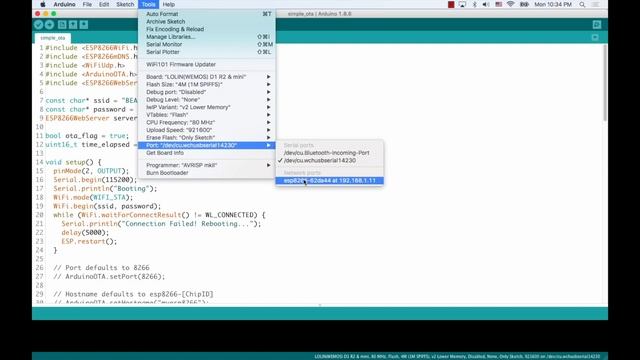The width and height of the screenshot is (640, 360).
Task: Click the New sketch icon
Action: pyautogui.click(x=62, y=25)
